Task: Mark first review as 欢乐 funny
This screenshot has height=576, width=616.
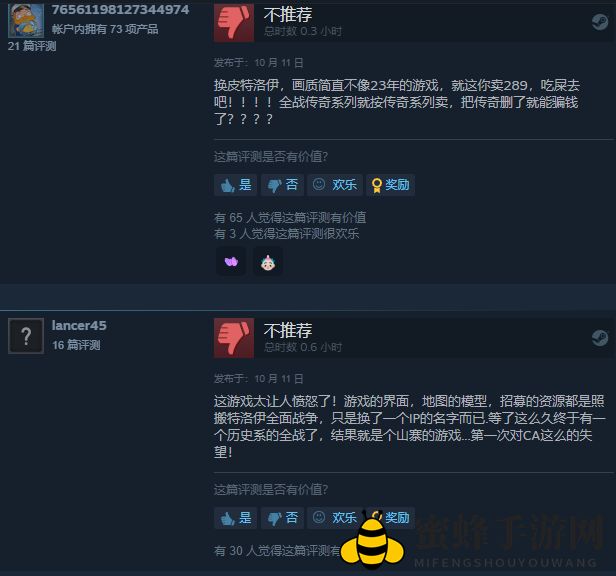Action: click(x=335, y=185)
